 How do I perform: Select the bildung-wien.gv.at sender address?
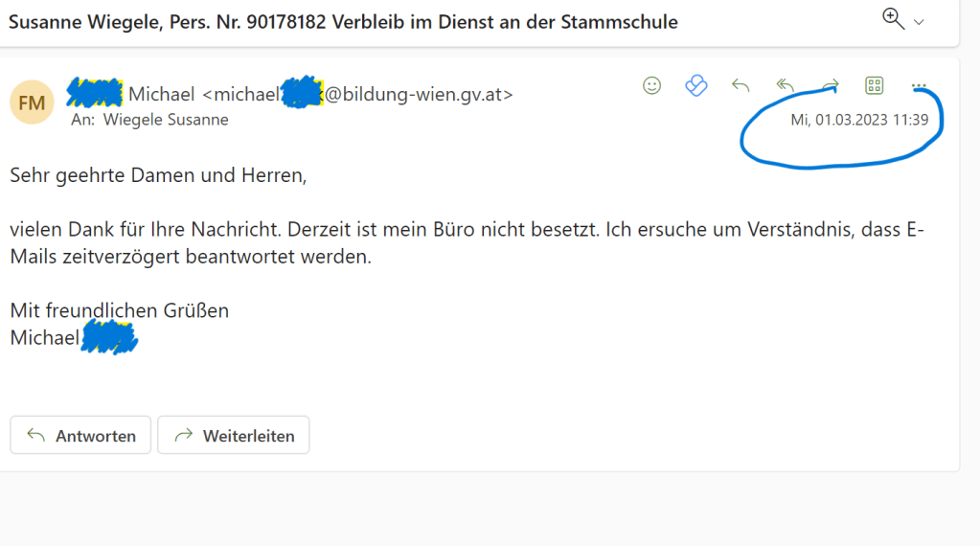(420, 94)
